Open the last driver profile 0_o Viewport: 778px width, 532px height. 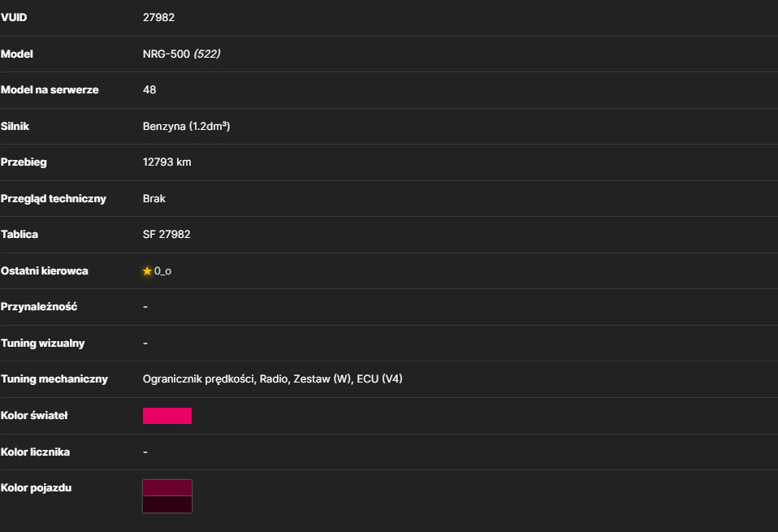pos(162,271)
